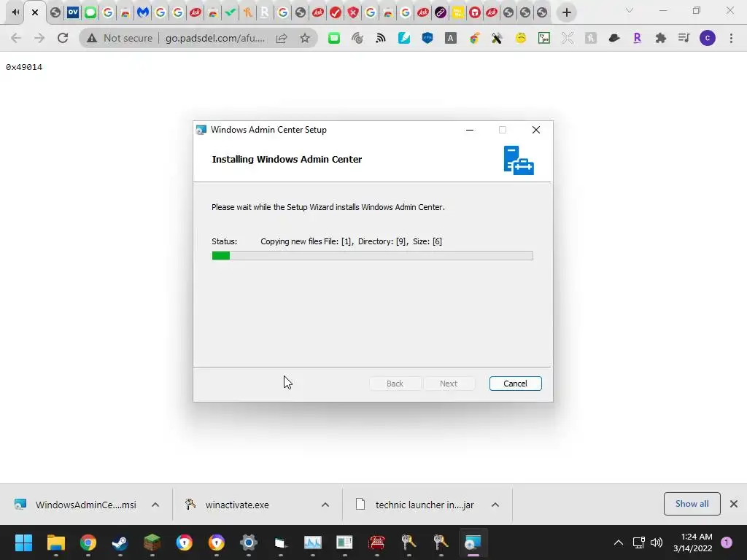This screenshot has height=560, width=747.
Task: Open a new tab with plus button
Action: [566, 12]
